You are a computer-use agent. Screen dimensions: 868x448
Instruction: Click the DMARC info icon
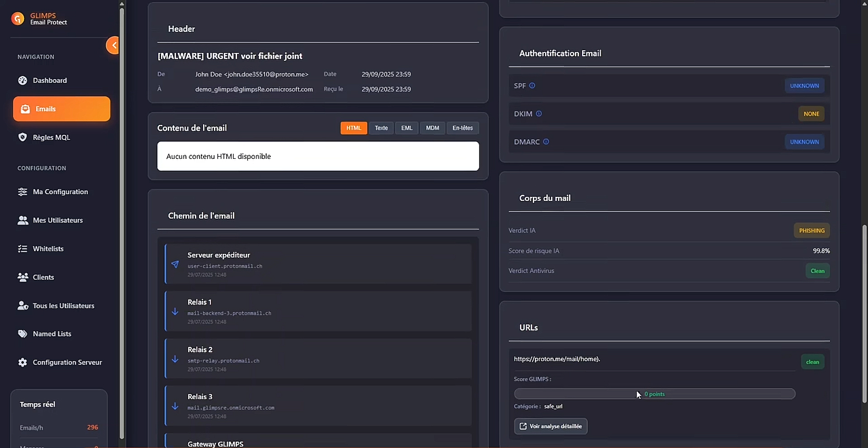tap(546, 142)
